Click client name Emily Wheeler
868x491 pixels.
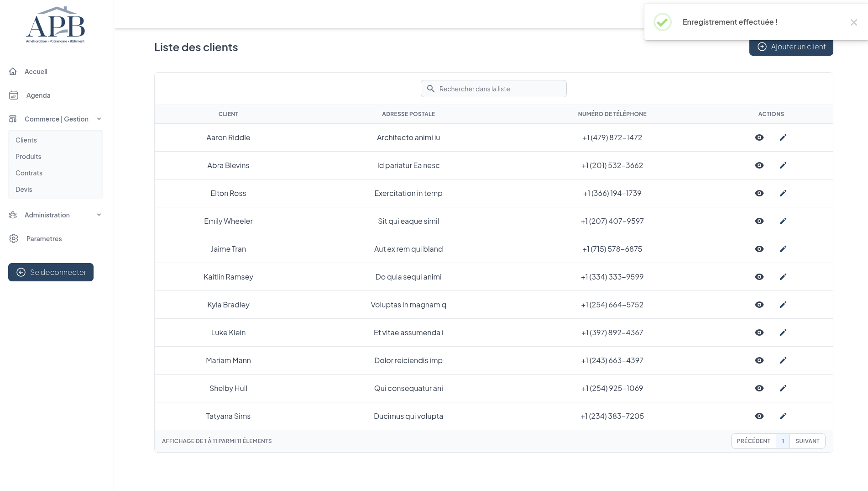click(x=228, y=221)
